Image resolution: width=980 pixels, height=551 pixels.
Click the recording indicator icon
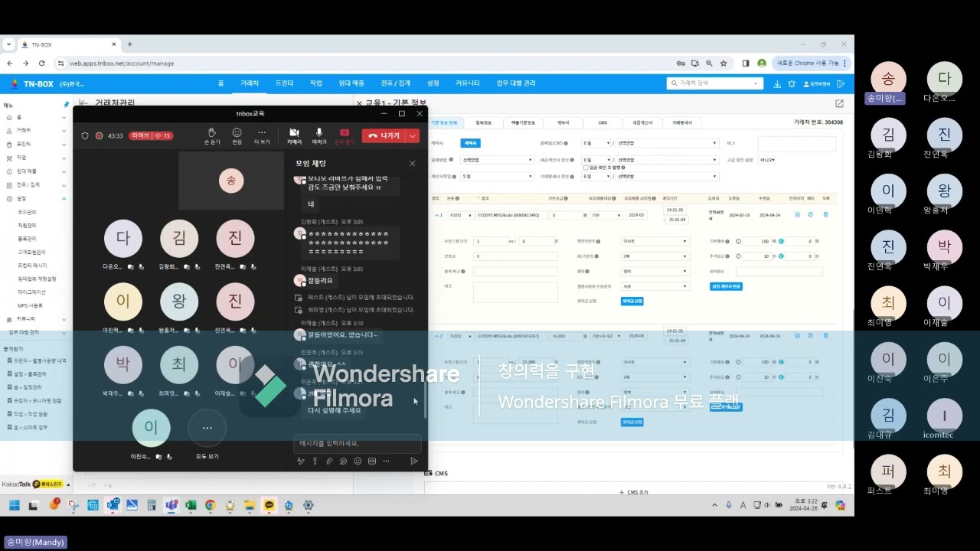(x=99, y=135)
